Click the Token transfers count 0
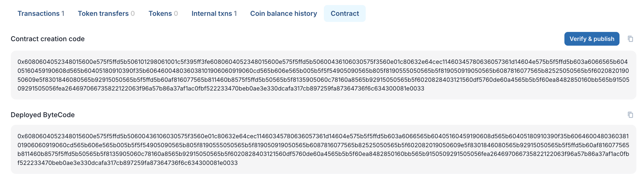This screenshot has width=644, height=181. (x=133, y=13)
